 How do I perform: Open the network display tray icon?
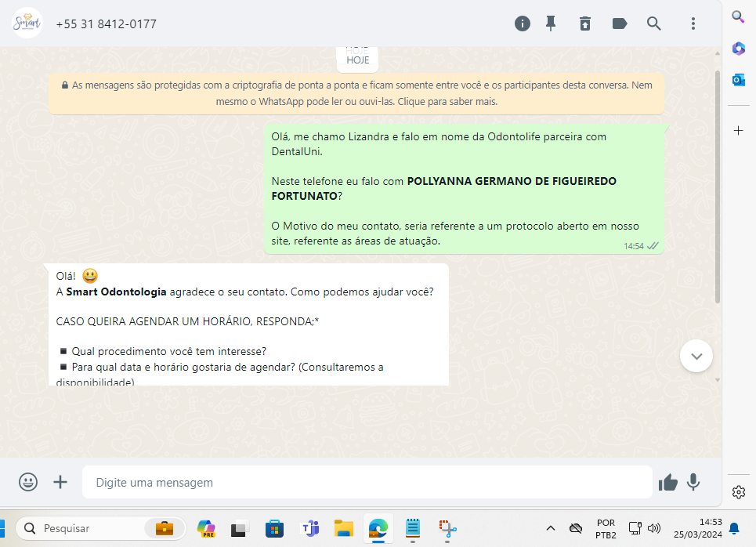[x=635, y=528]
